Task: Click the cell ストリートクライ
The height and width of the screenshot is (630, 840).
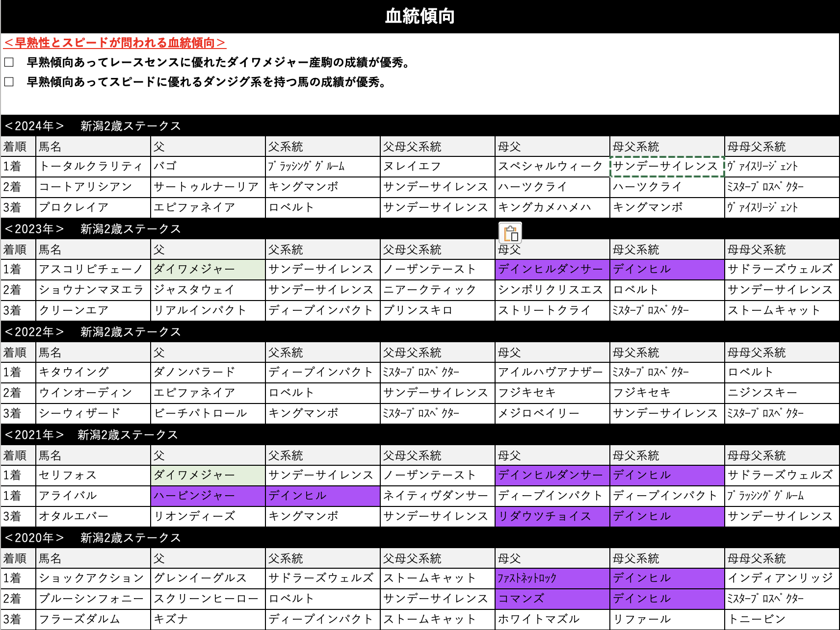Action: coord(552,311)
